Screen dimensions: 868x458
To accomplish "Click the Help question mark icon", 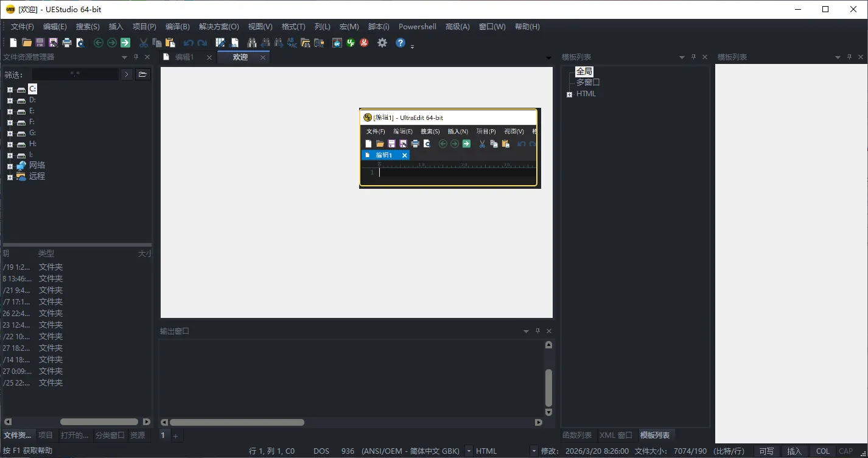I will (x=400, y=43).
